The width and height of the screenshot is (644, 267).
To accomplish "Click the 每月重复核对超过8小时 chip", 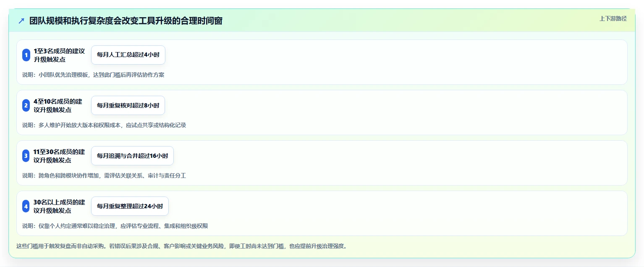I will [128, 105].
